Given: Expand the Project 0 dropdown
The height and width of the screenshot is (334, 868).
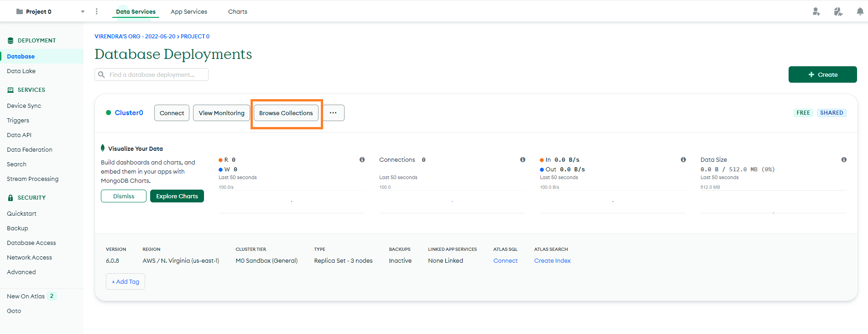Looking at the screenshot, I should tap(83, 12).
